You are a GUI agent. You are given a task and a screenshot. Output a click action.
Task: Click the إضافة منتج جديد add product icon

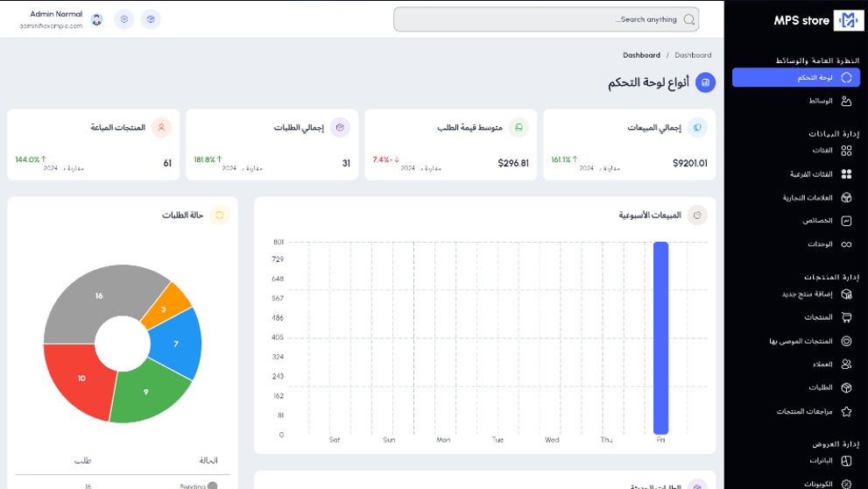click(x=846, y=294)
